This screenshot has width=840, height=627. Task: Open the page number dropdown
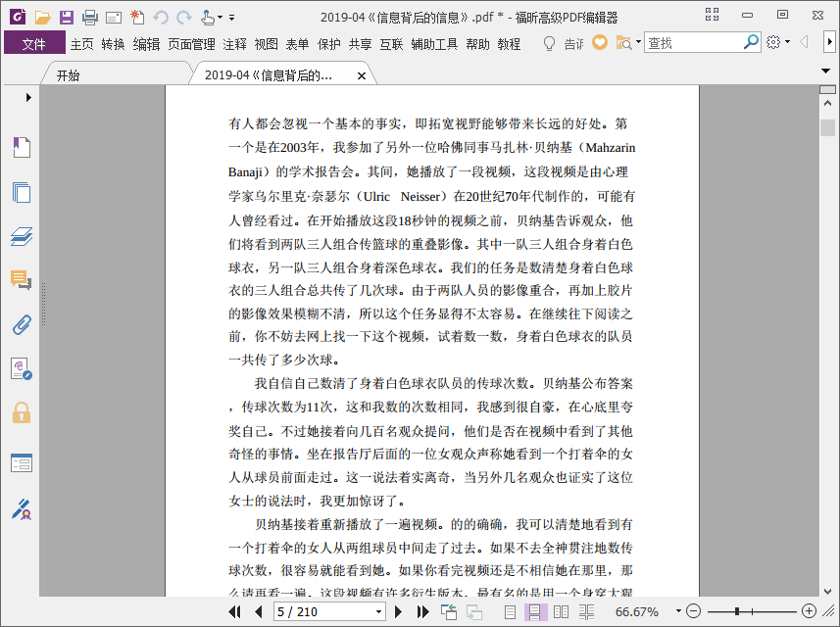point(378,611)
